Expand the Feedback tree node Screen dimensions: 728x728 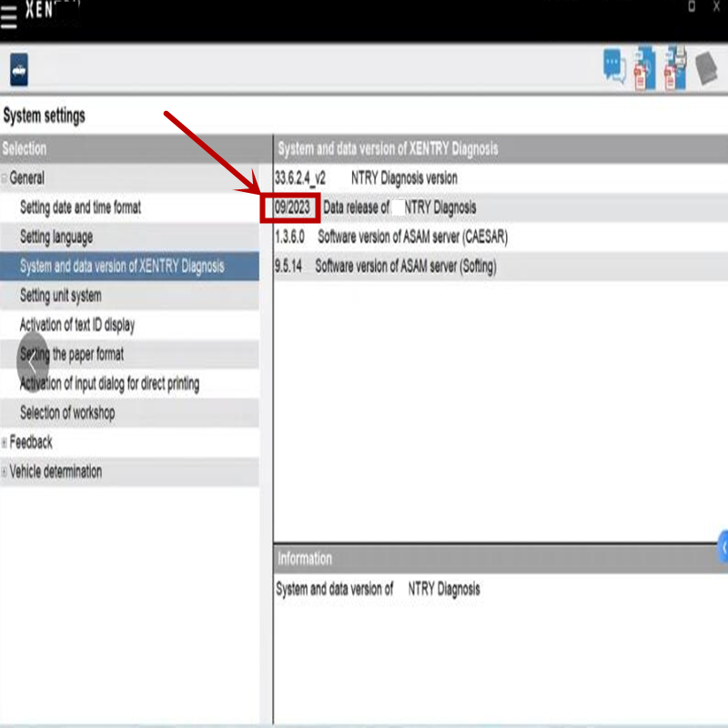(x=5, y=442)
